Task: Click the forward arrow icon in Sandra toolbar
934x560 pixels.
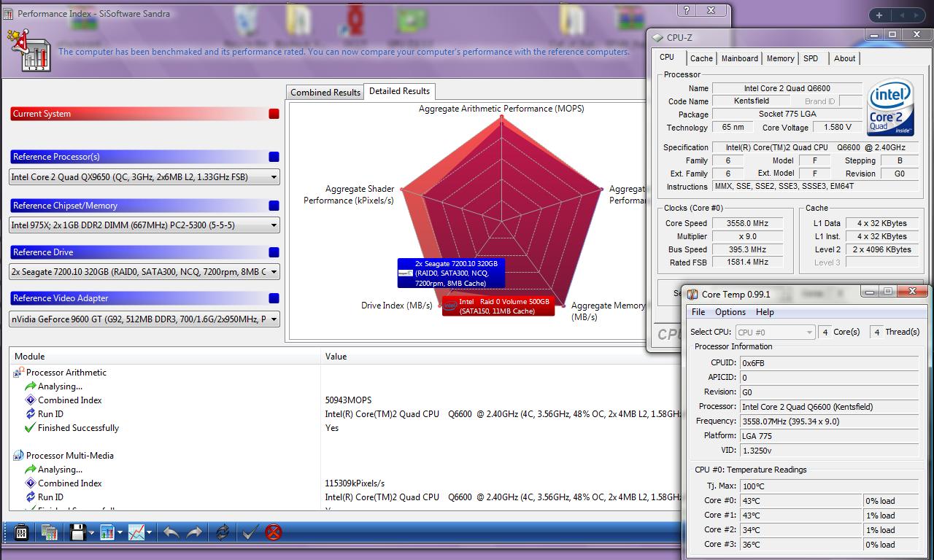Action: coord(194,532)
